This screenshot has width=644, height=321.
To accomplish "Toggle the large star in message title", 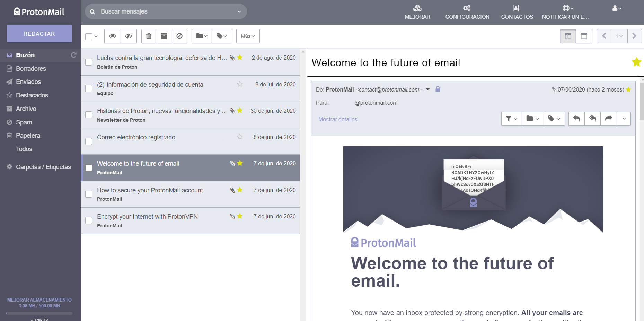I will pyautogui.click(x=636, y=62).
